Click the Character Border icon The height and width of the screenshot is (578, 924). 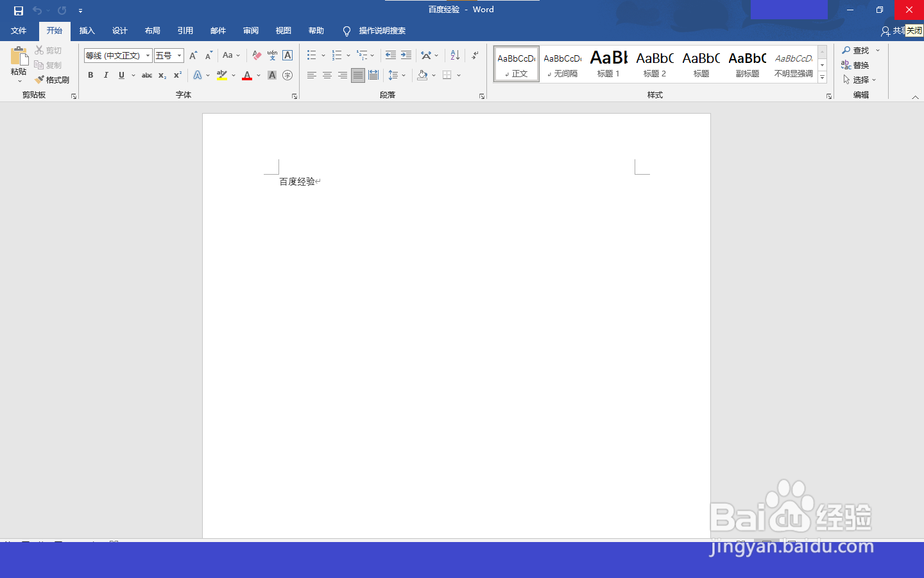287,55
